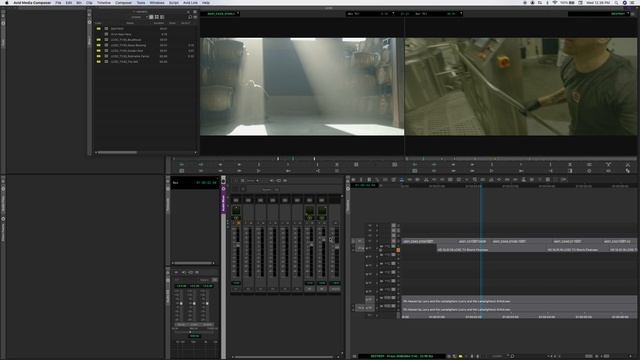The height and width of the screenshot is (360, 640).
Task: Click the record monitor position bar
Action: click(x=521, y=158)
